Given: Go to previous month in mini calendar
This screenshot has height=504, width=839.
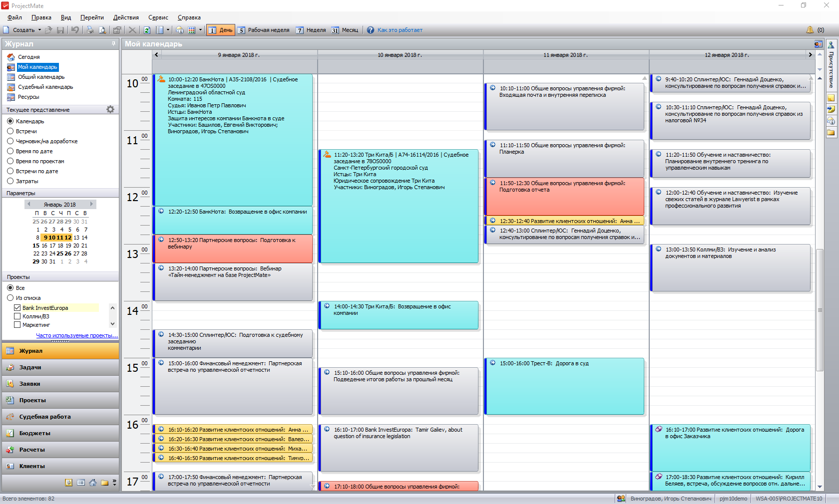Looking at the screenshot, I should [29, 204].
